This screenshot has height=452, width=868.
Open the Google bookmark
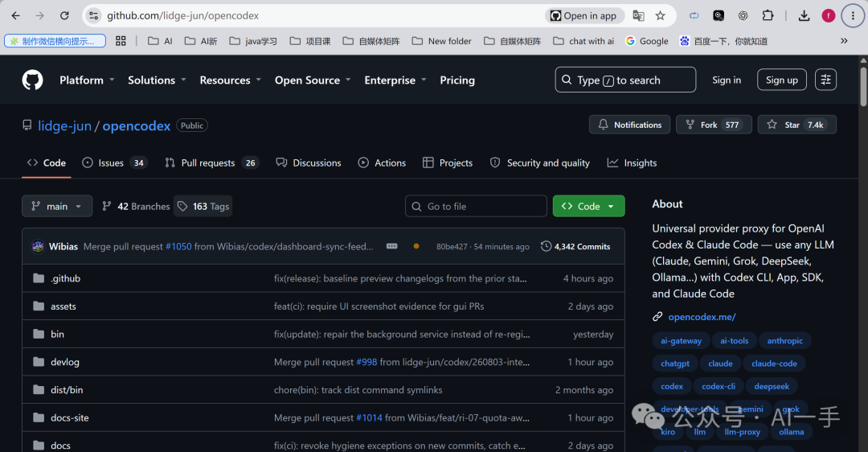pyautogui.click(x=647, y=41)
